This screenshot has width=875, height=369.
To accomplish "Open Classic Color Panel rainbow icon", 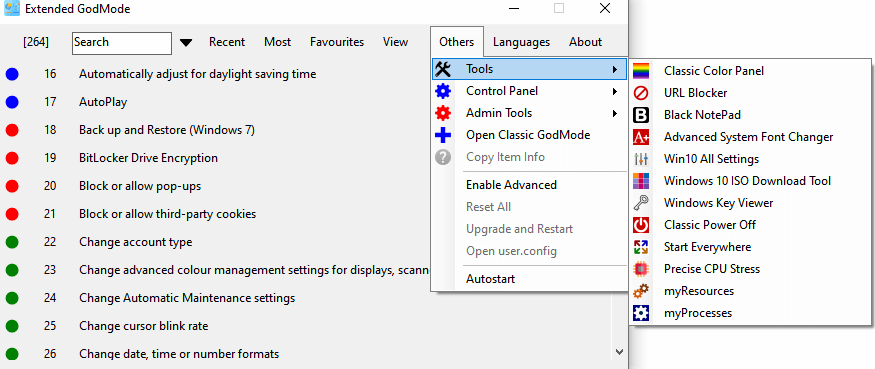I will [641, 71].
